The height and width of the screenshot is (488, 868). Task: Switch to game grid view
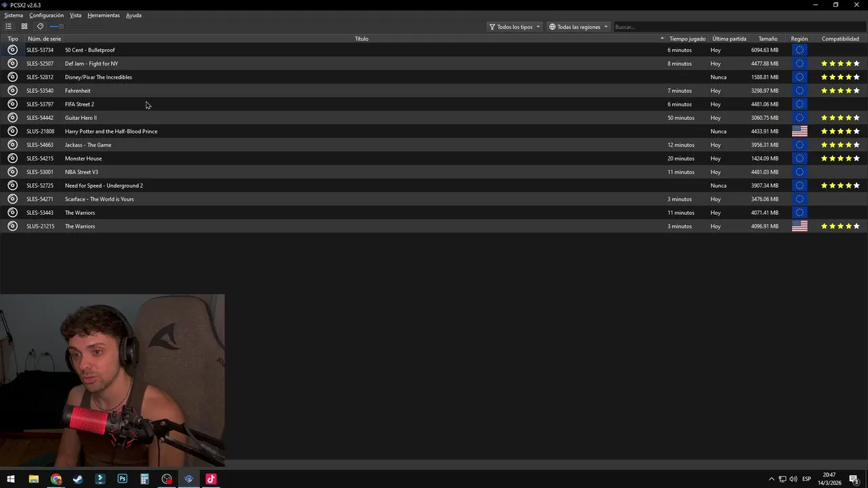tap(24, 26)
